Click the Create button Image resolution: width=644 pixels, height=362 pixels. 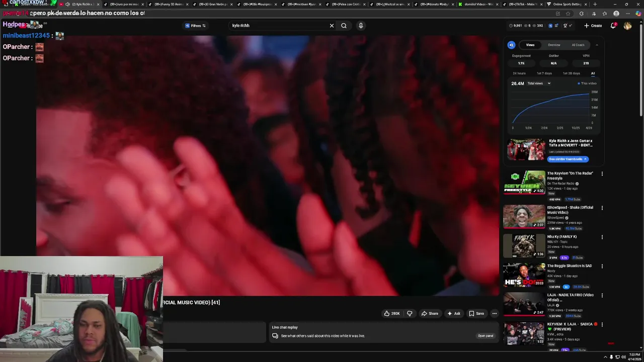[593, 26]
